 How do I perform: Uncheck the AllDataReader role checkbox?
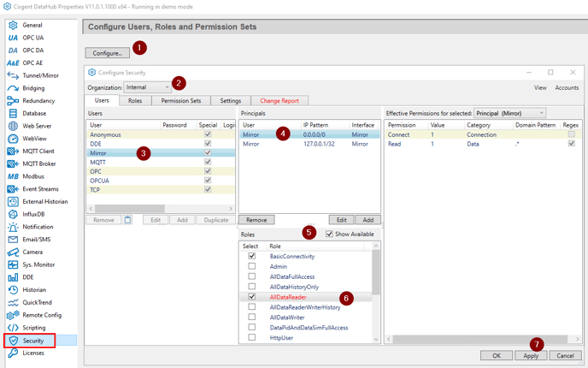tap(251, 297)
